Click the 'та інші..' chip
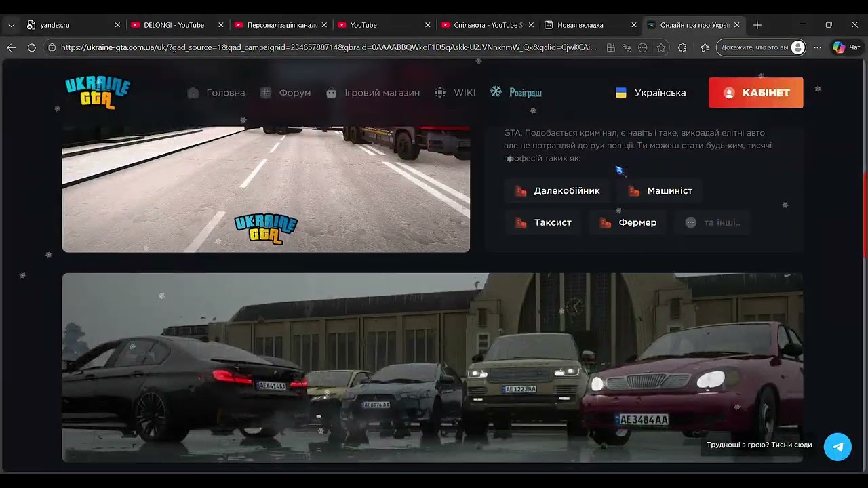The width and height of the screenshot is (868, 488). pyautogui.click(x=713, y=222)
